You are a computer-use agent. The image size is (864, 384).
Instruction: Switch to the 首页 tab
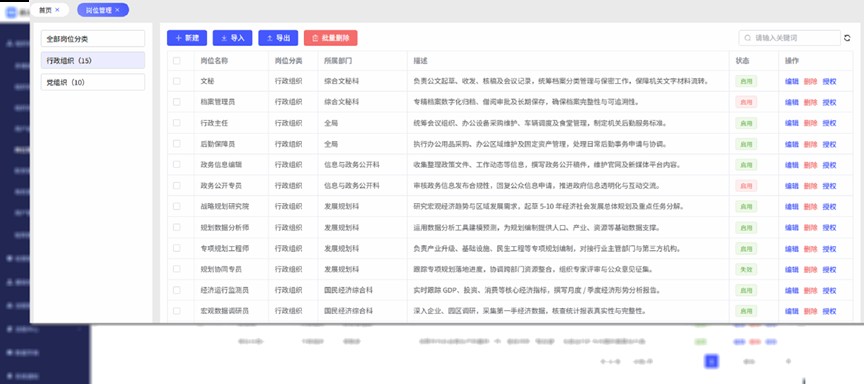click(x=45, y=10)
